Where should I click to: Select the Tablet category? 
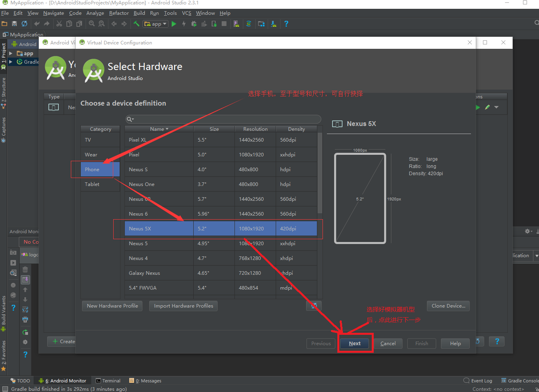(100, 184)
